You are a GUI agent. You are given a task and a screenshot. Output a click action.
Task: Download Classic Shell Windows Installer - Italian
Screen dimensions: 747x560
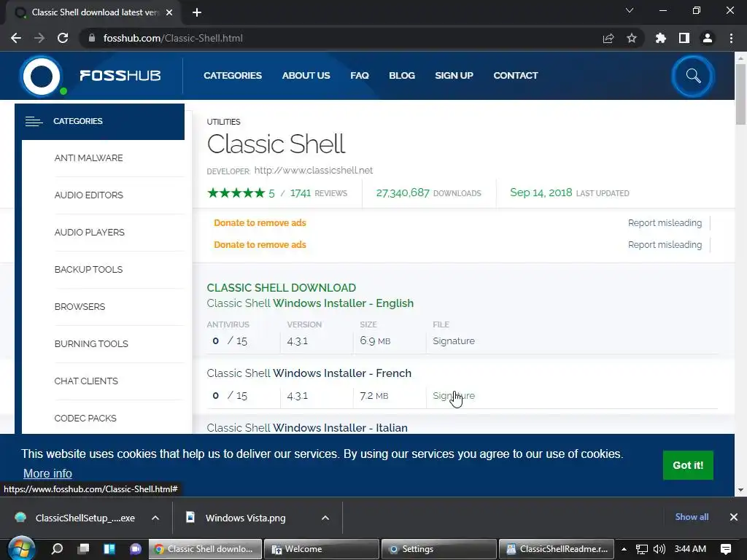307,427
